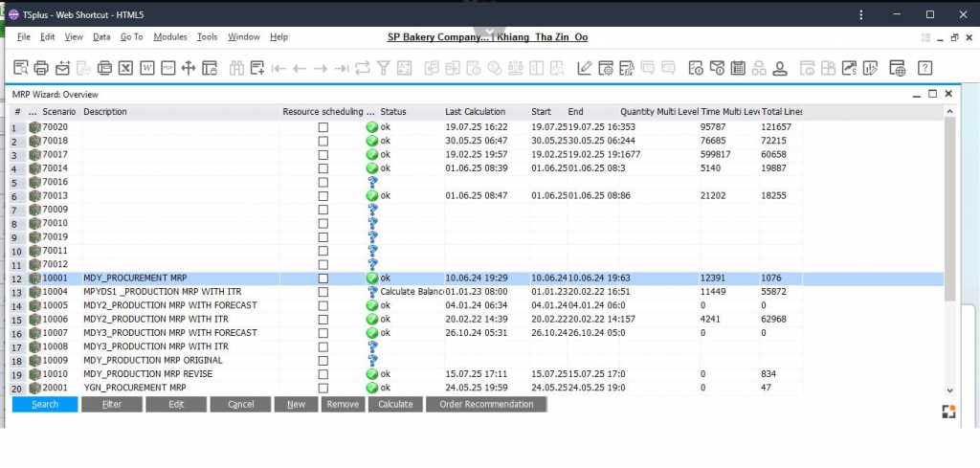Image resolution: width=980 pixels, height=468 pixels.
Task: Toggle Resource scheduling checkbox for MDY_PROCUREMENT MRP
Action: click(323, 279)
